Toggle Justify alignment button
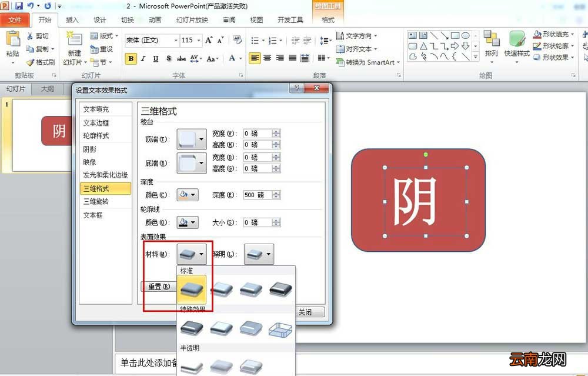Screen dimensions: 588x376 (292, 58)
